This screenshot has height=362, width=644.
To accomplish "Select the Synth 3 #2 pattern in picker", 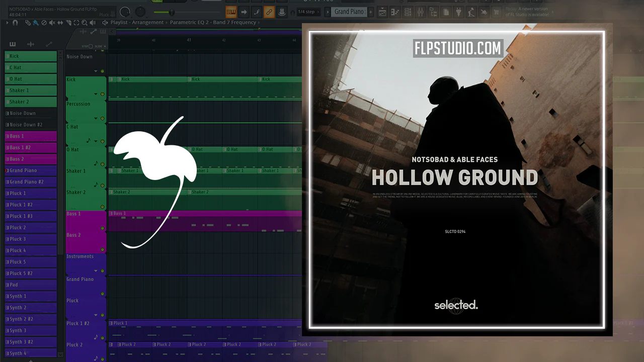I will (31, 342).
